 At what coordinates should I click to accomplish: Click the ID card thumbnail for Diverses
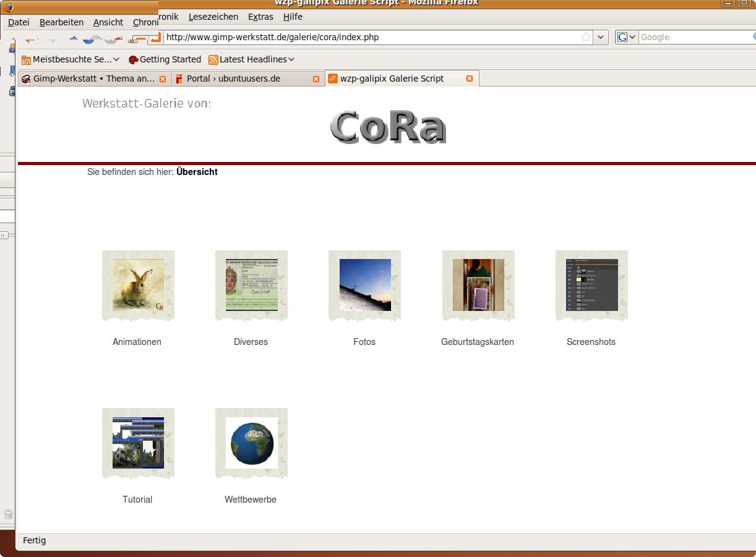point(252,284)
